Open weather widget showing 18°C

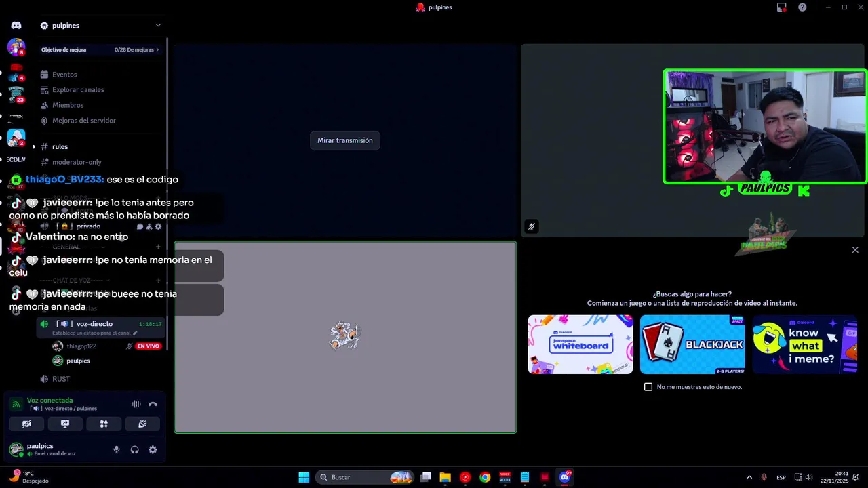click(x=28, y=477)
